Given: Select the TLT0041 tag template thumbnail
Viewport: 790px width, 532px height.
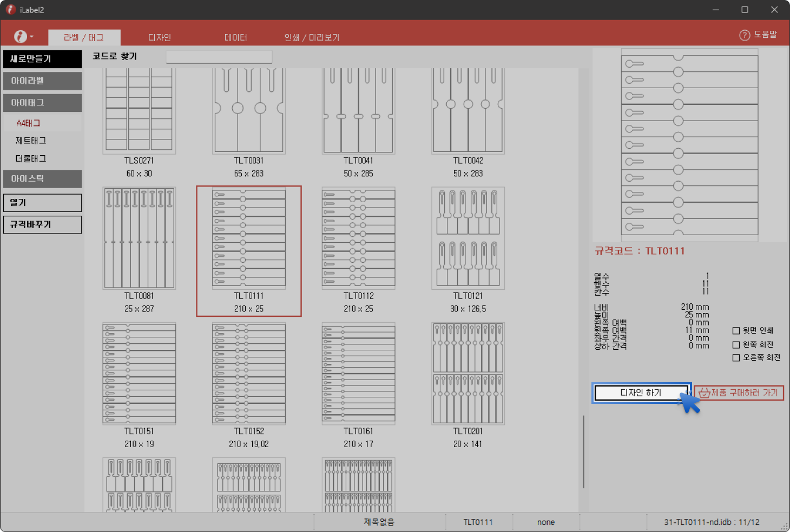Looking at the screenshot, I should coord(358,110).
